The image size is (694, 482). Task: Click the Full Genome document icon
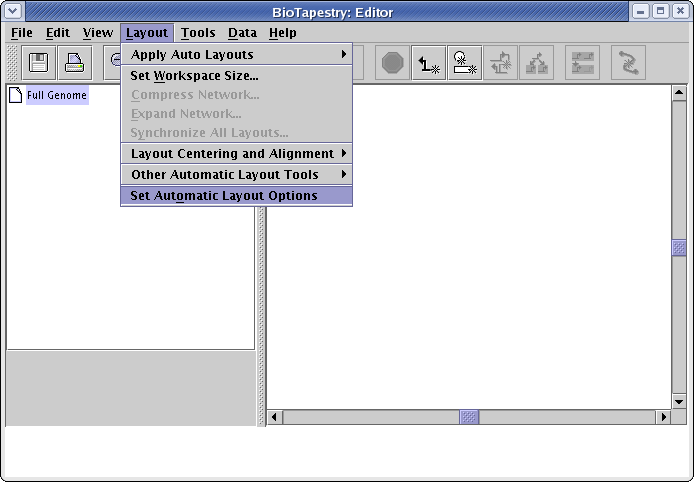pyautogui.click(x=16, y=96)
